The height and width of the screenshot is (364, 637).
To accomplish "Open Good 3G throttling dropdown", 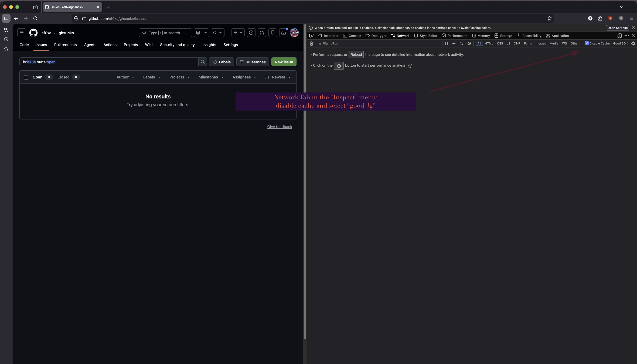I will [x=621, y=43].
